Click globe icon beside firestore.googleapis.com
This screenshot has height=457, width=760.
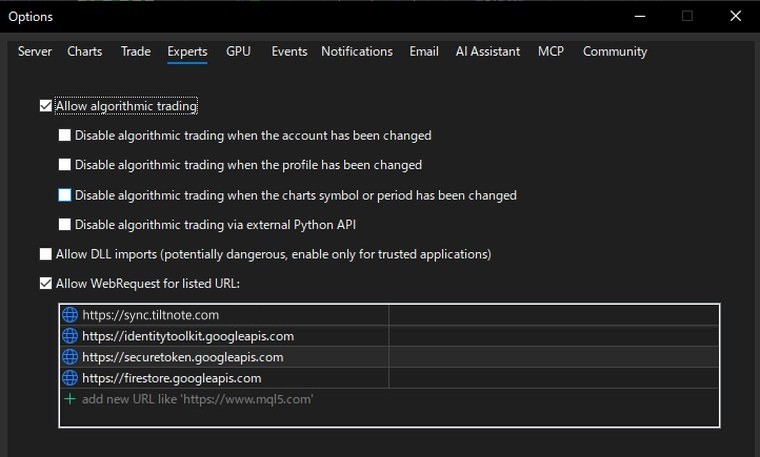coord(70,378)
